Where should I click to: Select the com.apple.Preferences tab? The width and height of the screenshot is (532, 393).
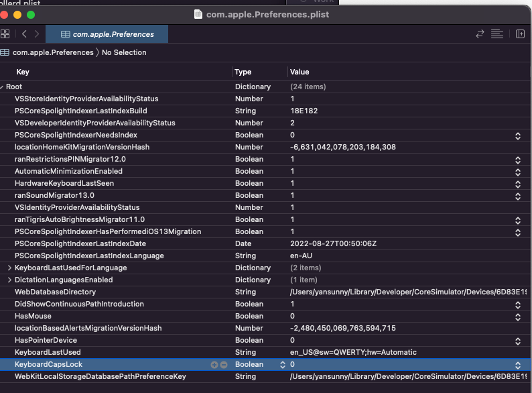click(107, 34)
